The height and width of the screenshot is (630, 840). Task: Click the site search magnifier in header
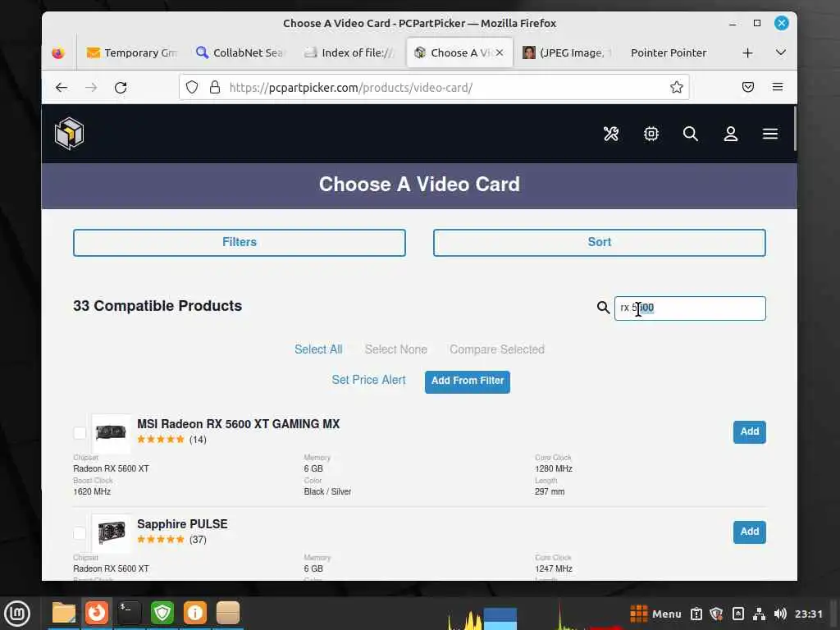[x=691, y=134]
